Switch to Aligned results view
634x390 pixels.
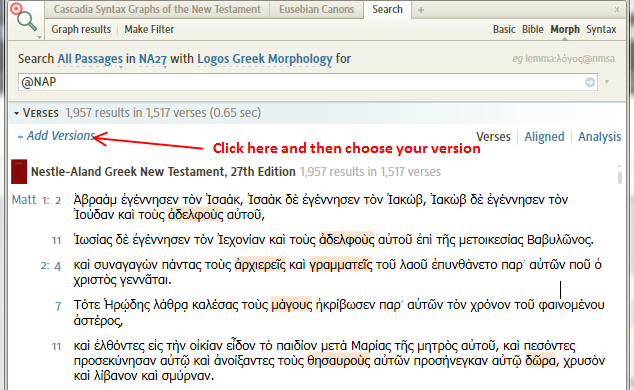[544, 137]
